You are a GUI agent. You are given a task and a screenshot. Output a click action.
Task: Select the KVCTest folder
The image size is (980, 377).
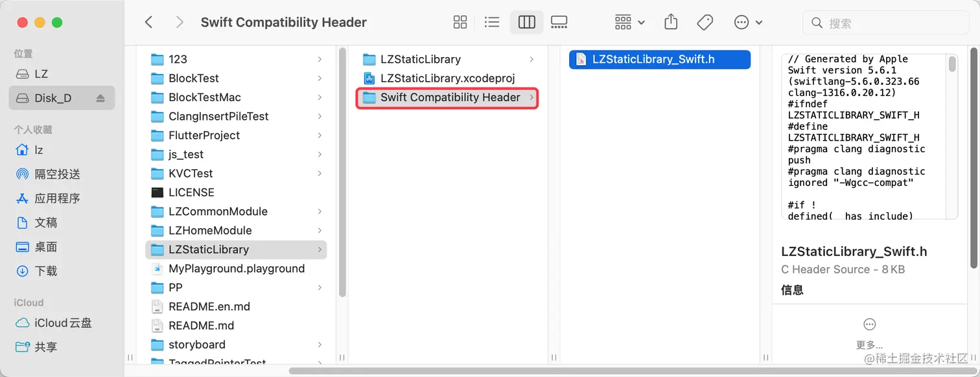[x=237, y=173]
